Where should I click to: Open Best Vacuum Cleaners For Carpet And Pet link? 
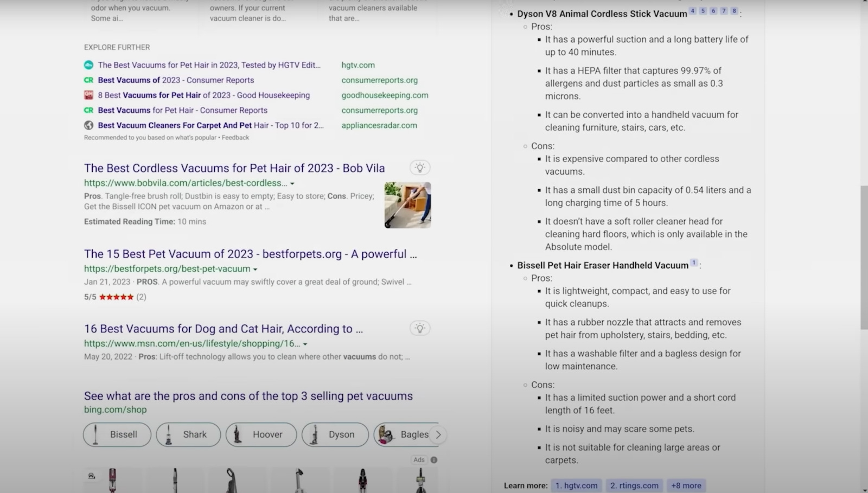point(211,125)
